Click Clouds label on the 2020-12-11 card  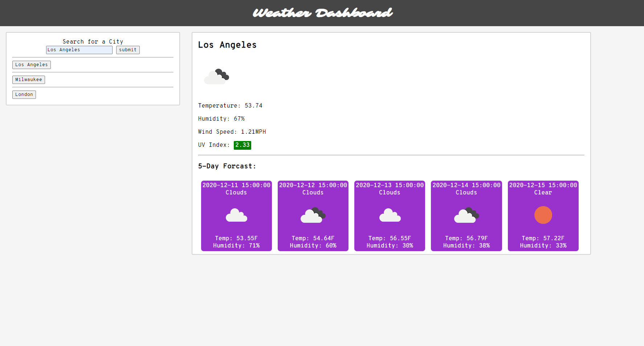(x=236, y=193)
